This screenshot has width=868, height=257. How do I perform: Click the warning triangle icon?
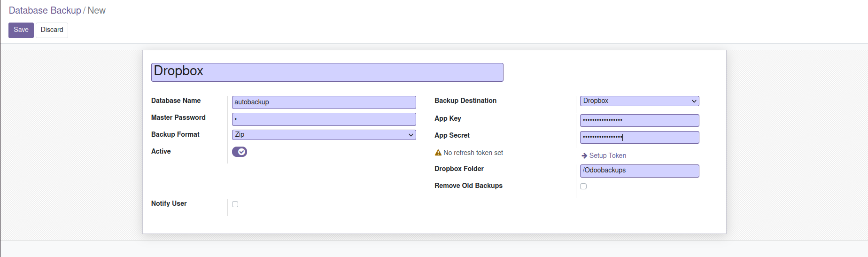tap(438, 153)
